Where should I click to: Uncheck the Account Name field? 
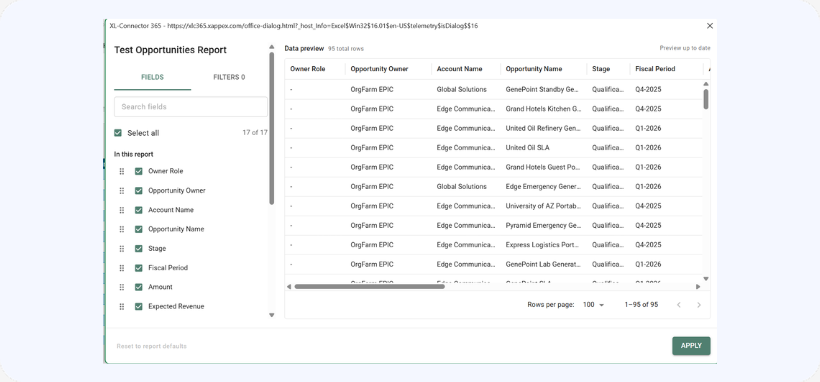tap(139, 210)
